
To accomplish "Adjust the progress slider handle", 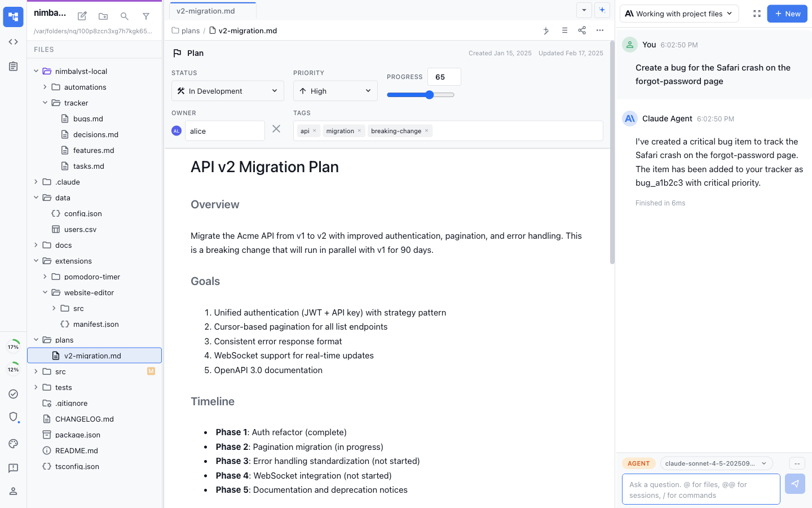I will (430, 95).
